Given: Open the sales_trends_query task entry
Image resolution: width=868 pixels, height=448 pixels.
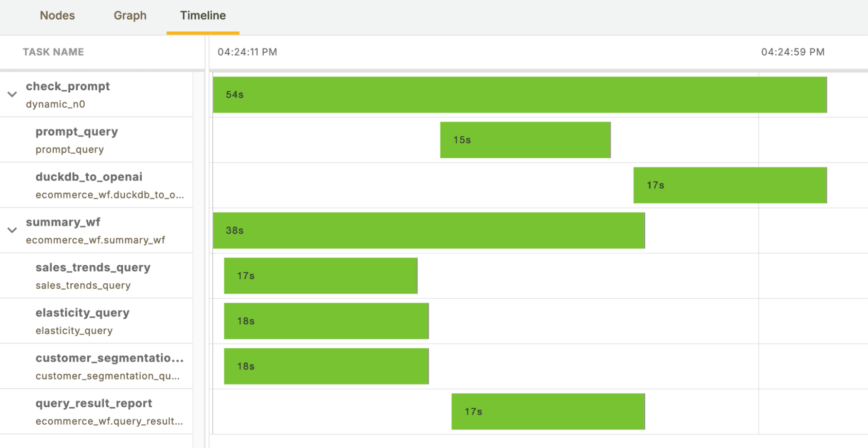Looking at the screenshot, I should (93, 267).
